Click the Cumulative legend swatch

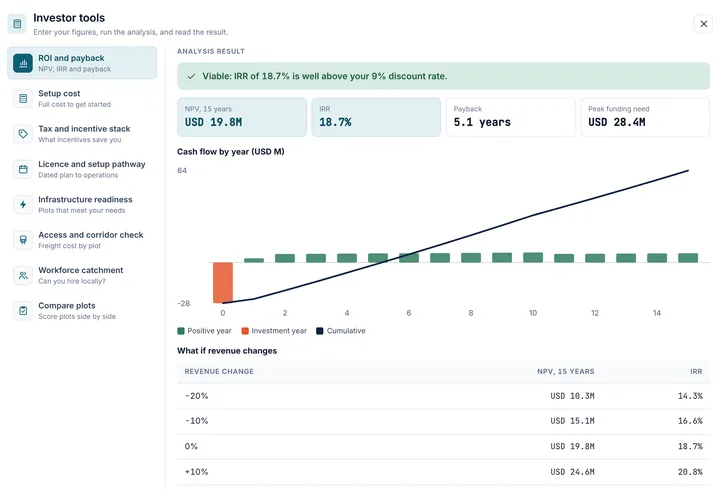pos(320,331)
